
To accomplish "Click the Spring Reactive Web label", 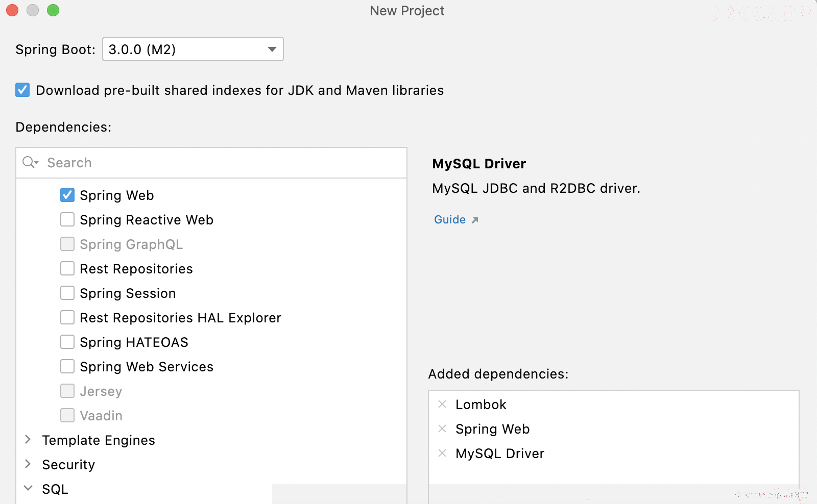I will [x=147, y=220].
